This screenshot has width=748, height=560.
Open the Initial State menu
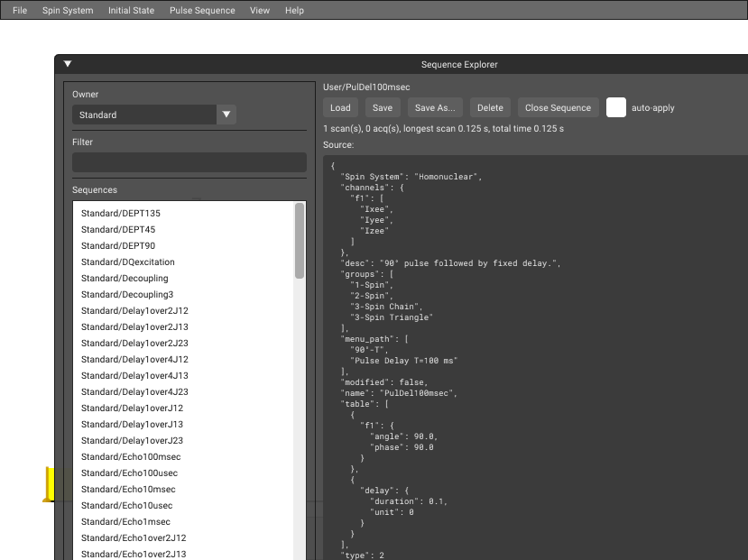coord(131,10)
